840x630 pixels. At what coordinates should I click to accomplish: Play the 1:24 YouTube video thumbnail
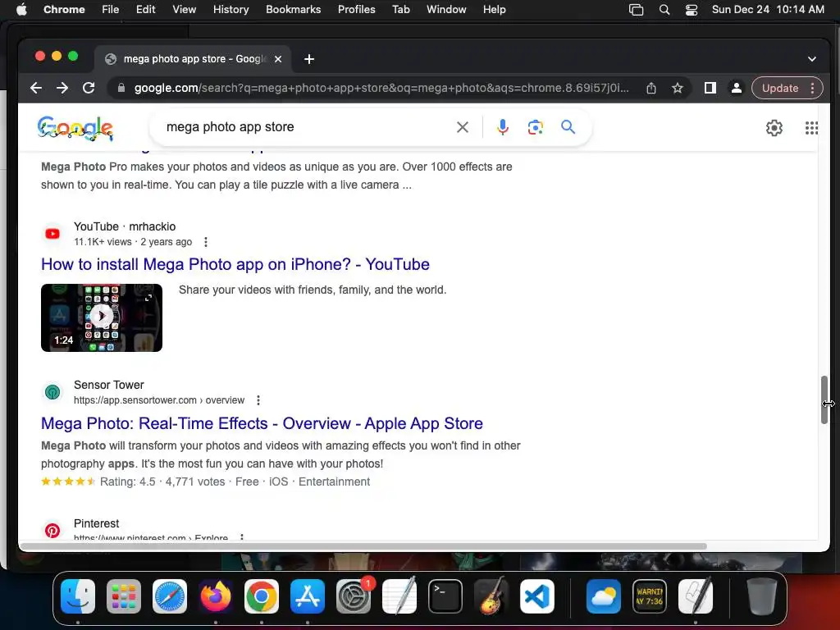point(102,317)
